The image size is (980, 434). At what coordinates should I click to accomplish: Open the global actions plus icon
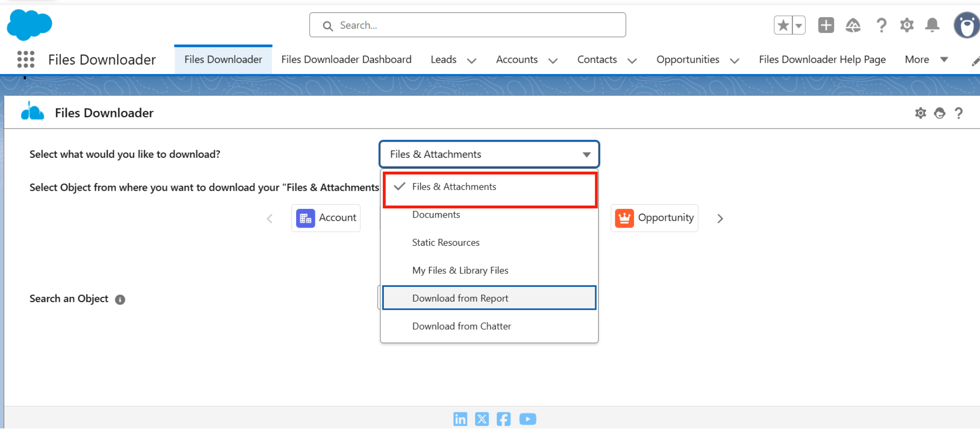[826, 25]
